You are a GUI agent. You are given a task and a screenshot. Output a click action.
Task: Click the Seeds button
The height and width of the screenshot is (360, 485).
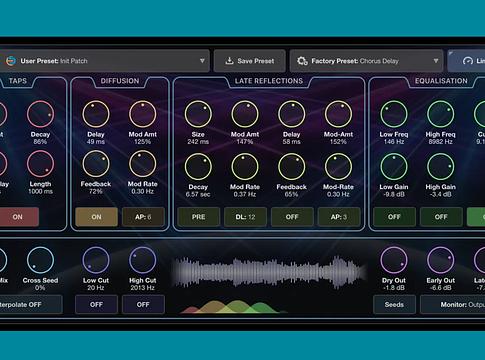pyautogui.click(x=394, y=304)
